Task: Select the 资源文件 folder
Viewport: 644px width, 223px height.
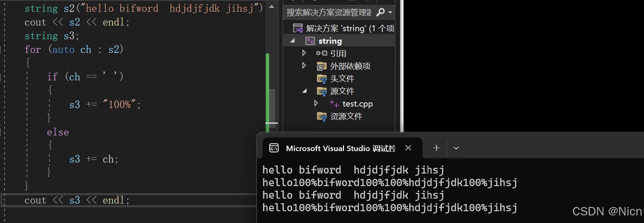Action: point(346,116)
